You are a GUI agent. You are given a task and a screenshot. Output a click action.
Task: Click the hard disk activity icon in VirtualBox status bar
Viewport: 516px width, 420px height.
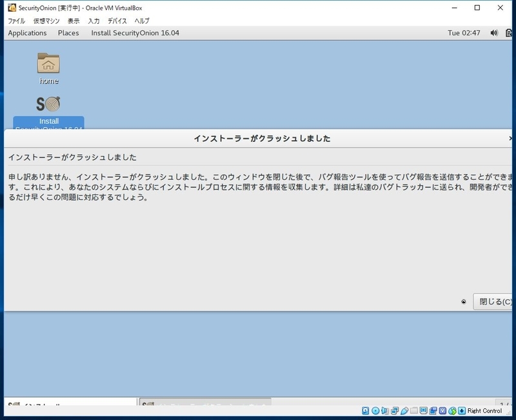tap(366, 414)
